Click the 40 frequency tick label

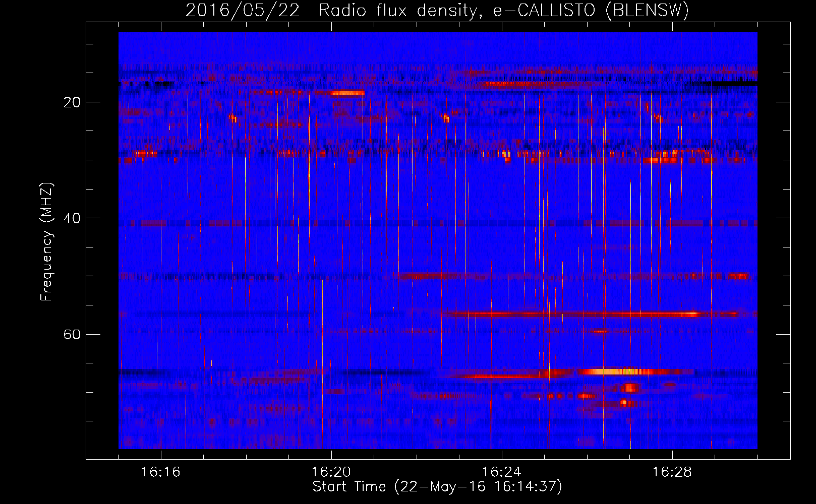click(x=72, y=218)
